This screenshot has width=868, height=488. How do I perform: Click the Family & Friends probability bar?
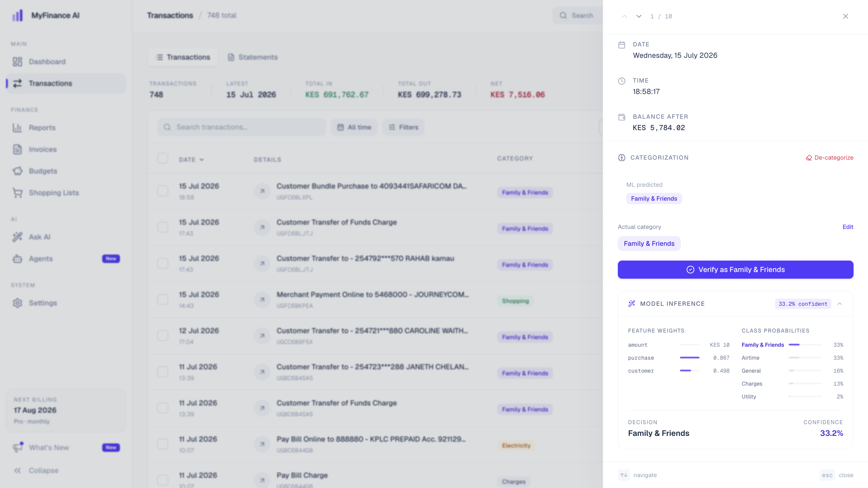point(805,345)
